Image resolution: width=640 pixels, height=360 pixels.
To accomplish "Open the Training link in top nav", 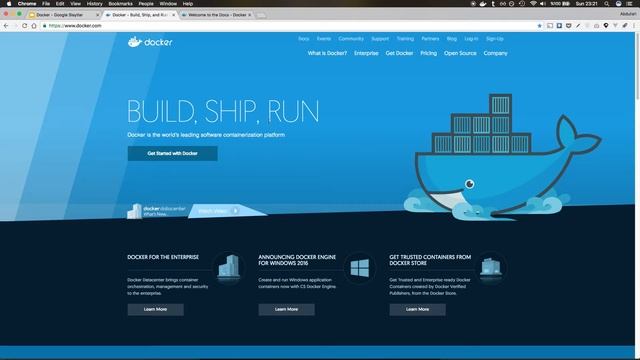I will pos(405,39).
